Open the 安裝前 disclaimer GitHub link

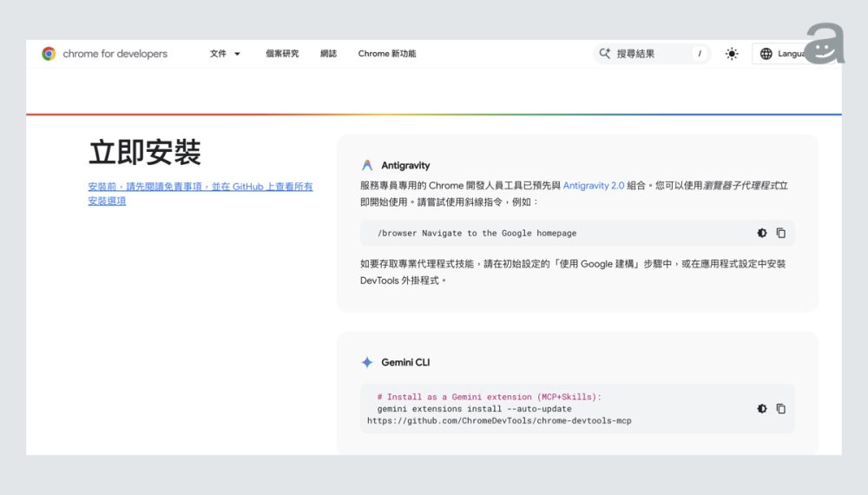click(200, 194)
